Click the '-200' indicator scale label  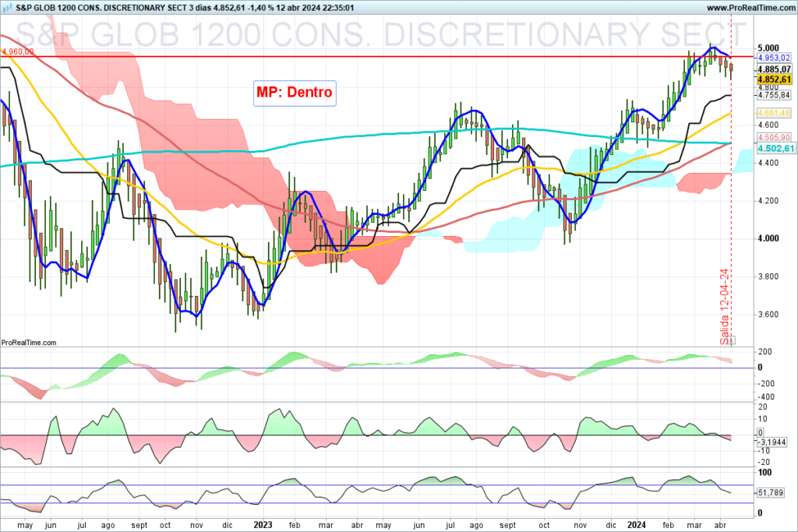point(766,383)
